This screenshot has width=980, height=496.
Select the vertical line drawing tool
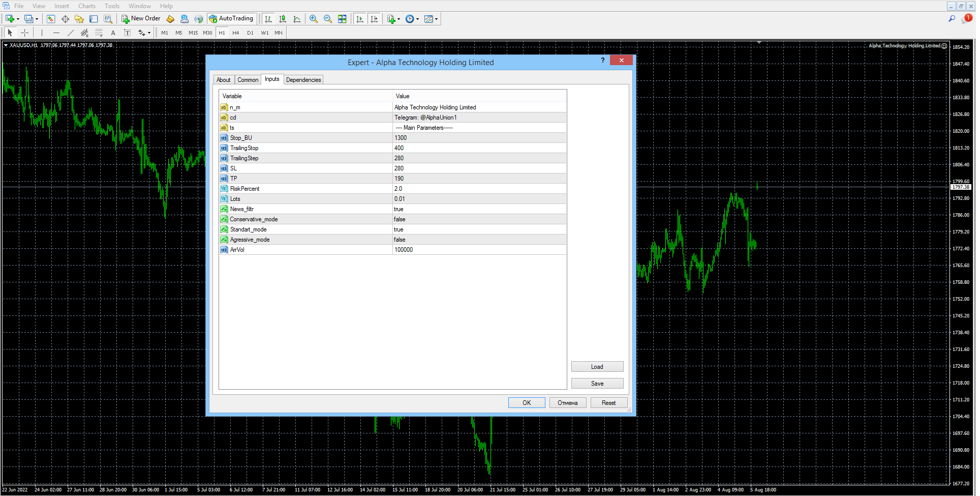pos(42,33)
